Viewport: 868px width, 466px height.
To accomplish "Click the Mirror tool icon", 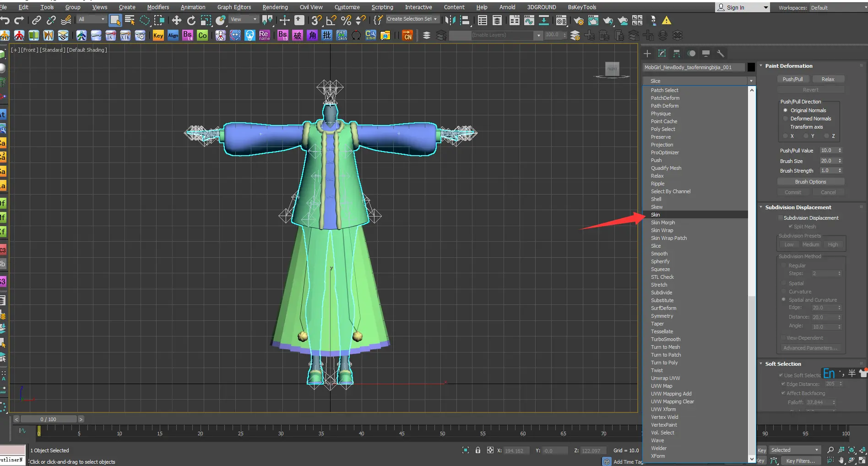I will (450, 20).
